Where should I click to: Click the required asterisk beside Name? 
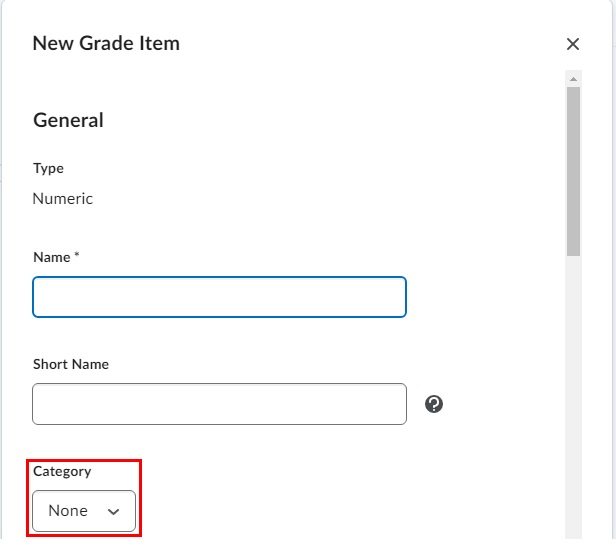coord(77,257)
